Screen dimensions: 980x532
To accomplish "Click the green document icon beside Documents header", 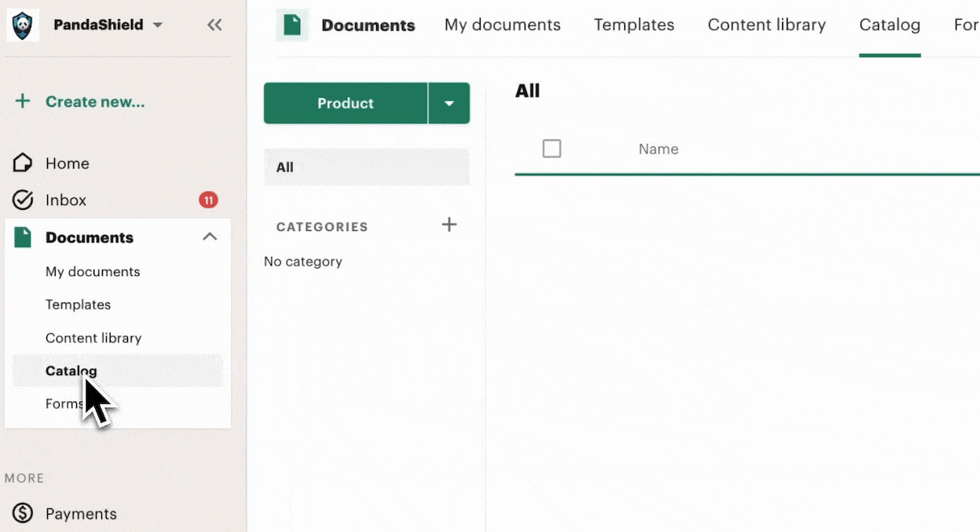I will [291, 24].
